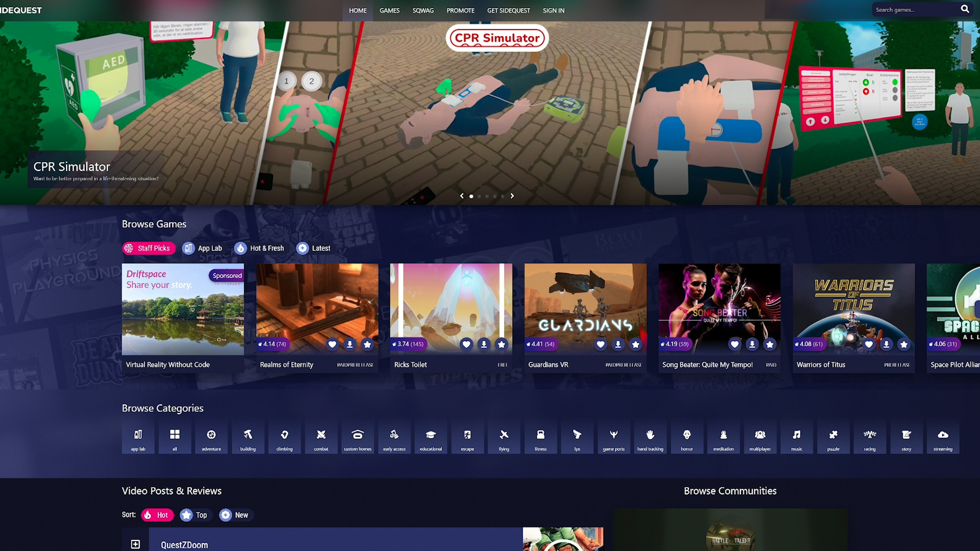The width and height of the screenshot is (980, 551).
Task: Jump to the last carousel dot
Action: [x=503, y=196]
